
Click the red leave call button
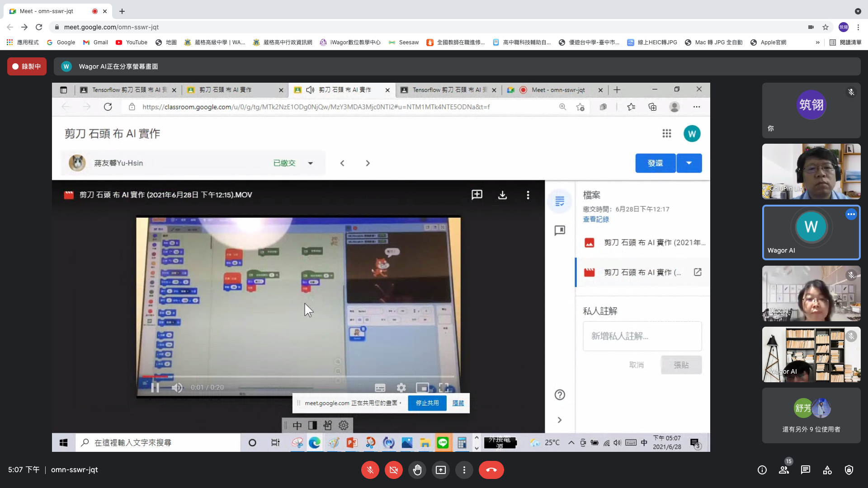point(491,470)
